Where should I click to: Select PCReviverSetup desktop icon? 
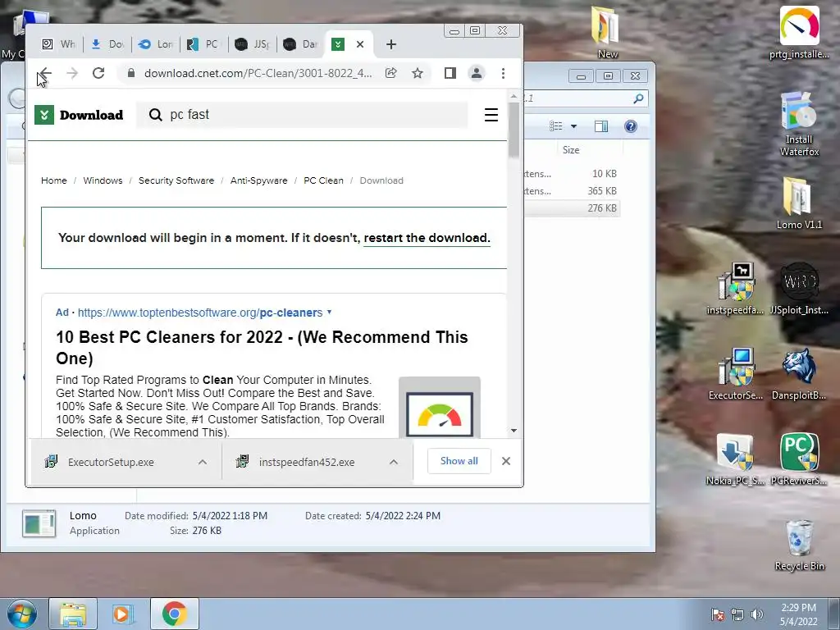799,459
